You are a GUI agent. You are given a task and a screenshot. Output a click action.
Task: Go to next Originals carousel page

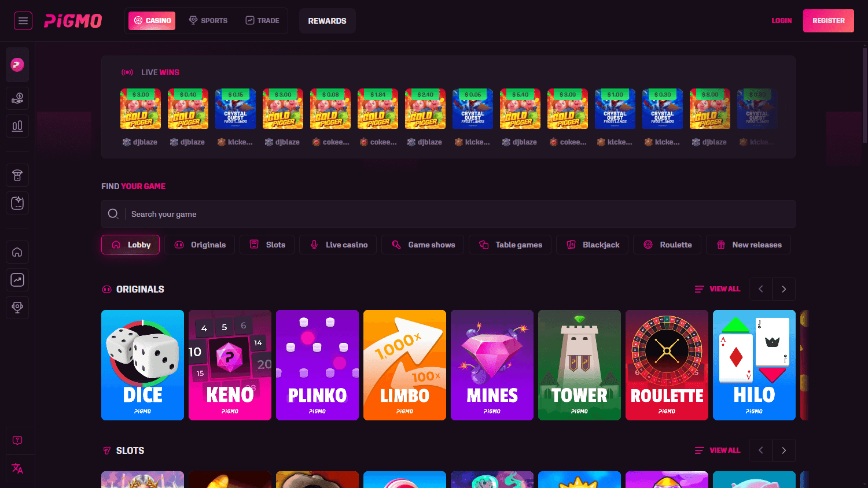pyautogui.click(x=784, y=289)
